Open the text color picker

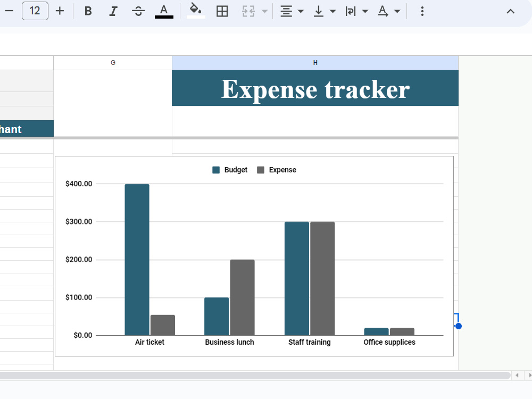point(164,11)
